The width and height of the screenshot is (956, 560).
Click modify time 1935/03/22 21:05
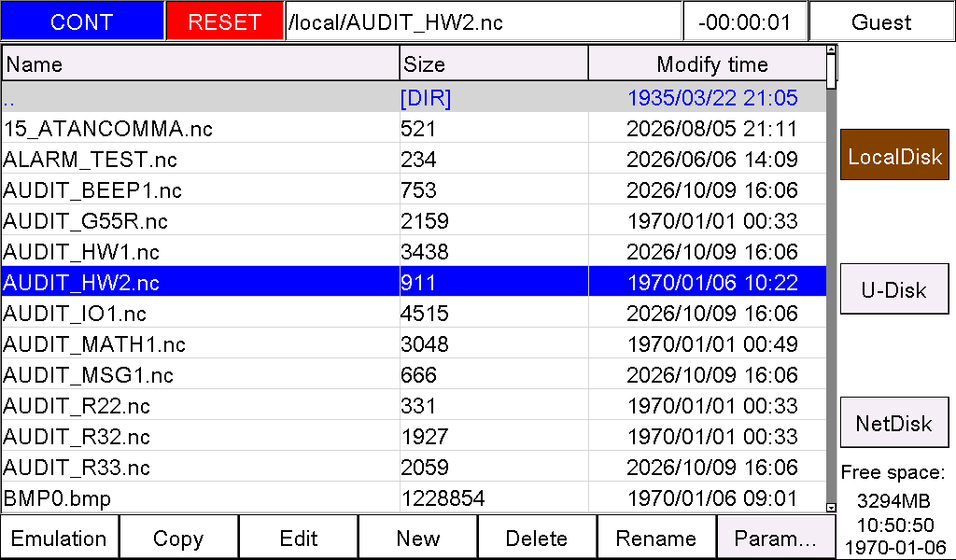click(x=712, y=97)
